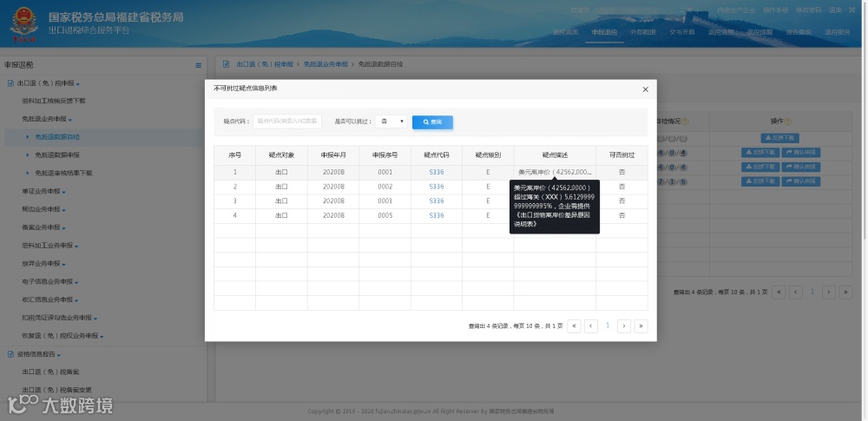Image resolution: width=868 pixels, height=421 pixels.
Task: Toggle the sidebar hamburger menu icon
Action: click(198, 65)
